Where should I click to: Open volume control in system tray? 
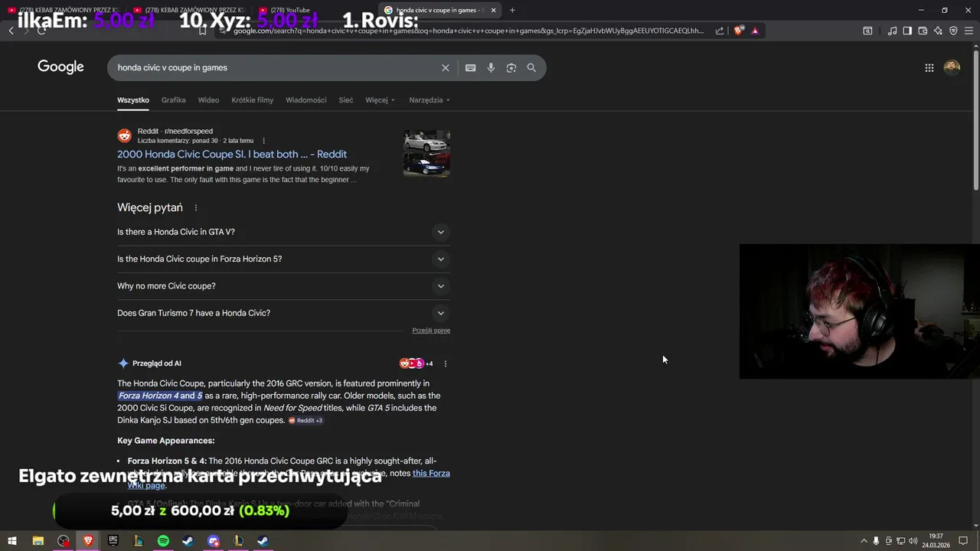click(913, 541)
